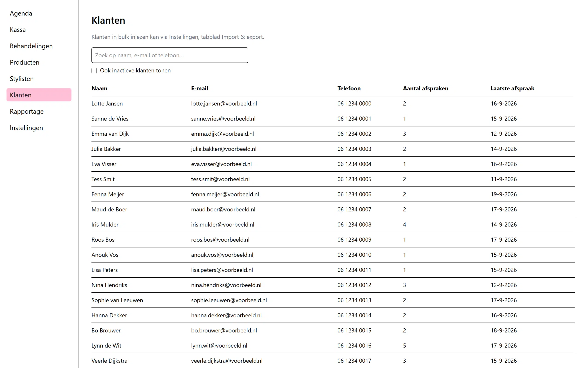Open Emma van Dijk's record
The width and height of the screenshot is (588, 368).
pos(333,134)
